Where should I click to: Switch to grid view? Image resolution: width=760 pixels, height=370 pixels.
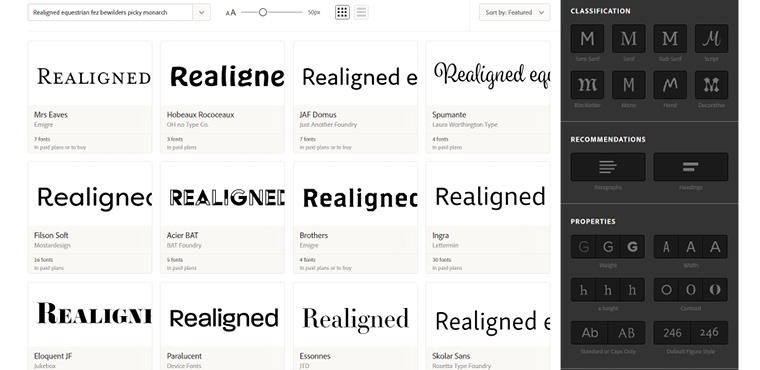coord(342,12)
